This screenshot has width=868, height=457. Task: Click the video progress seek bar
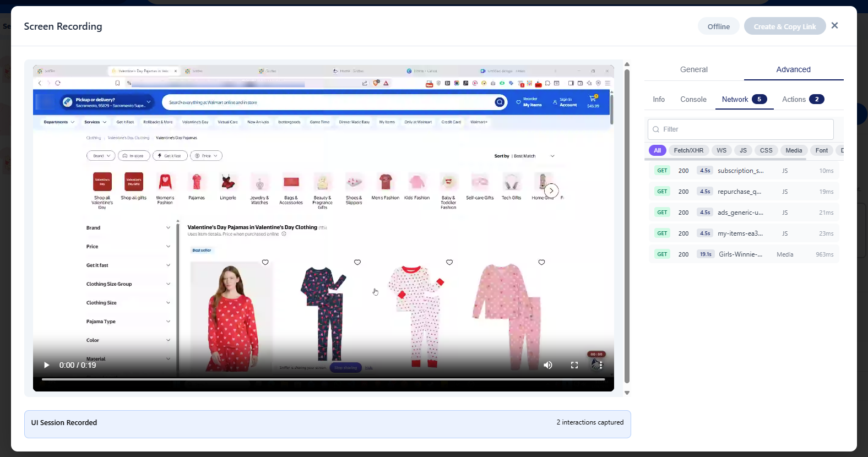(323, 379)
